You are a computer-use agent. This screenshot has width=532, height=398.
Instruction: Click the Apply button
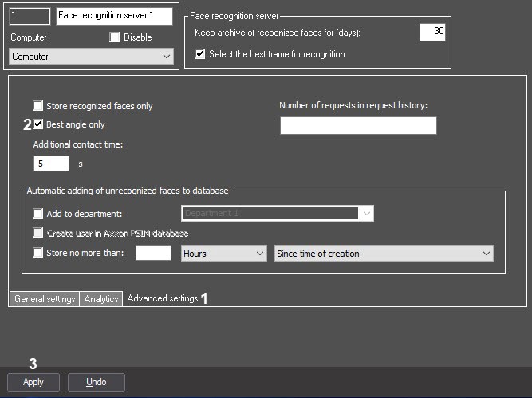(x=33, y=382)
